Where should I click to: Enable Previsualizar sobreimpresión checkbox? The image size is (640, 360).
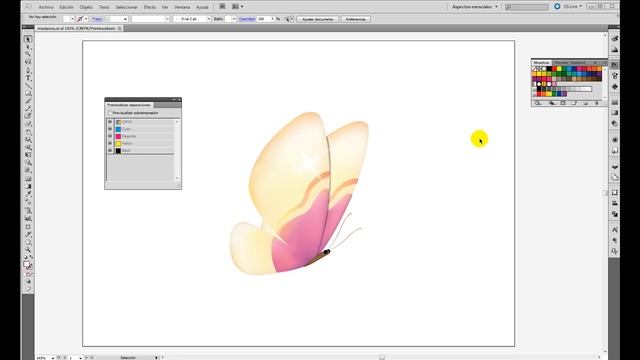(109, 113)
